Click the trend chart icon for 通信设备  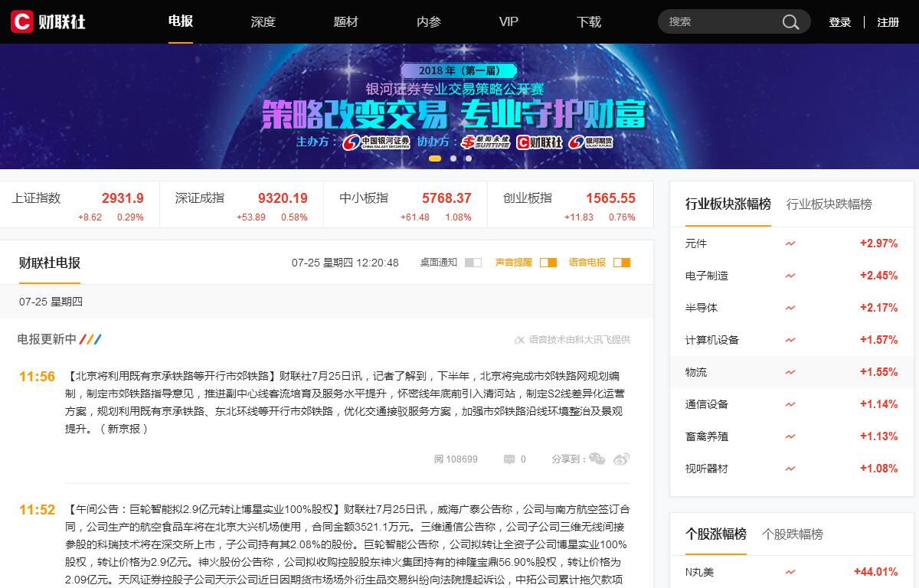[x=790, y=404]
